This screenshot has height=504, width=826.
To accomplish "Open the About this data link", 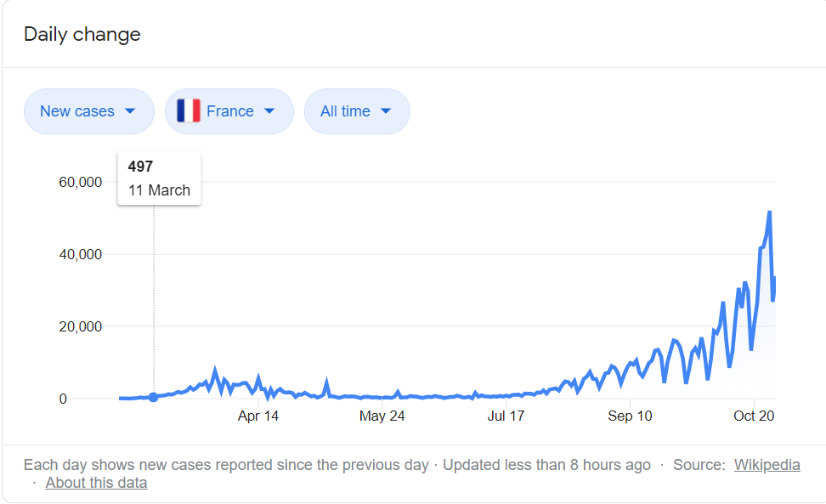I will click(96, 483).
